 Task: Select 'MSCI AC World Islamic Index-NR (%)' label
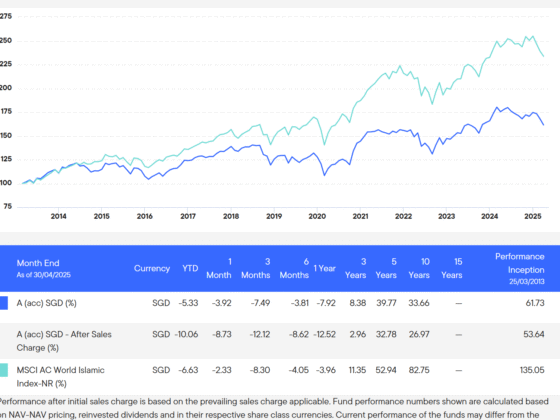pos(60,377)
